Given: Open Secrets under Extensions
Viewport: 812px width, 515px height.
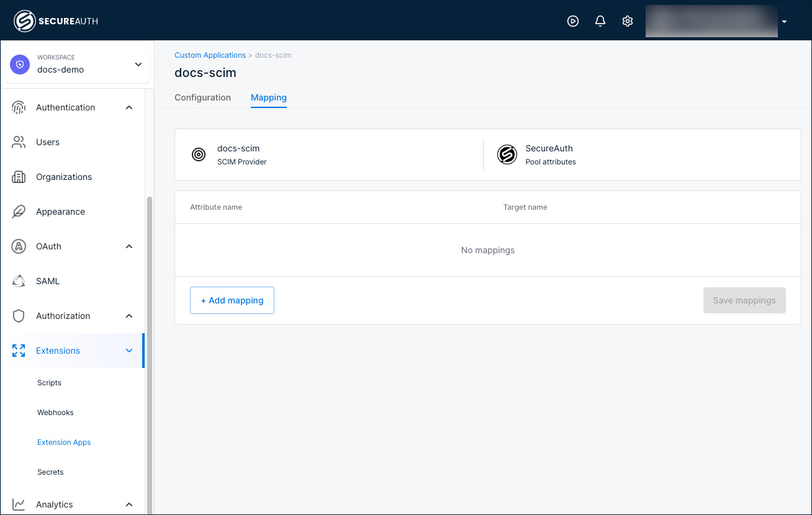Looking at the screenshot, I should (50, 472).
